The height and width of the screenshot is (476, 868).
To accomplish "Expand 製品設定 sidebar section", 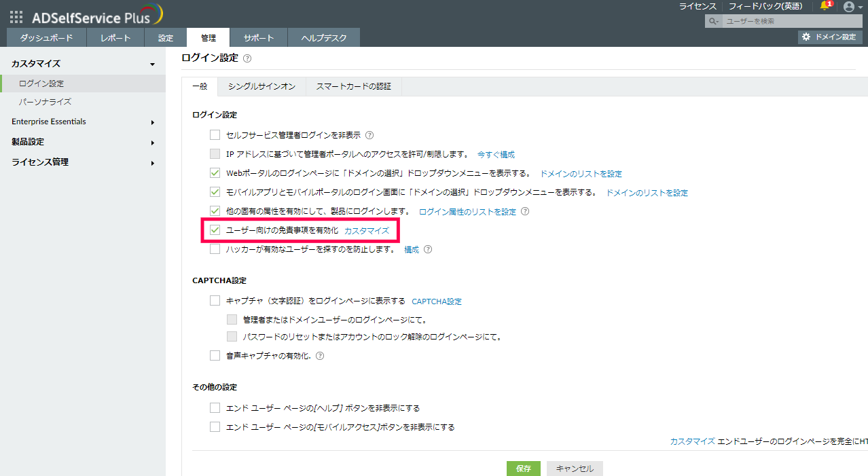I will [x=153, y=143].
